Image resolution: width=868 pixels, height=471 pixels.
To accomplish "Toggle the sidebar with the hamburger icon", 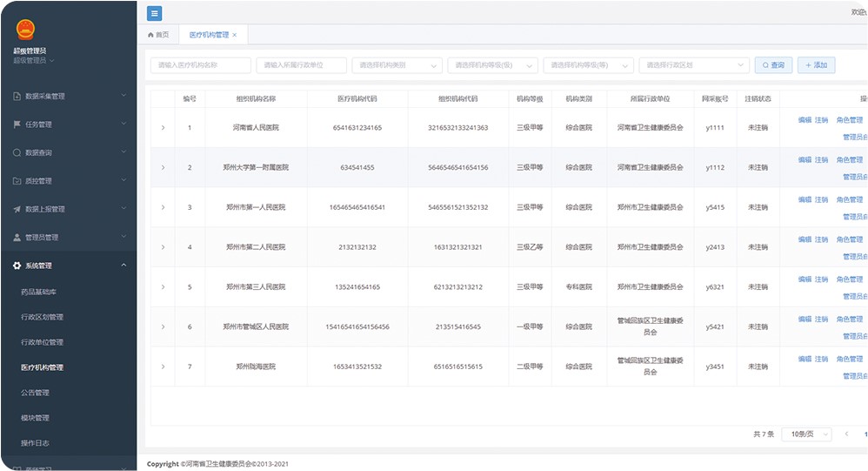I will point(155,13).
